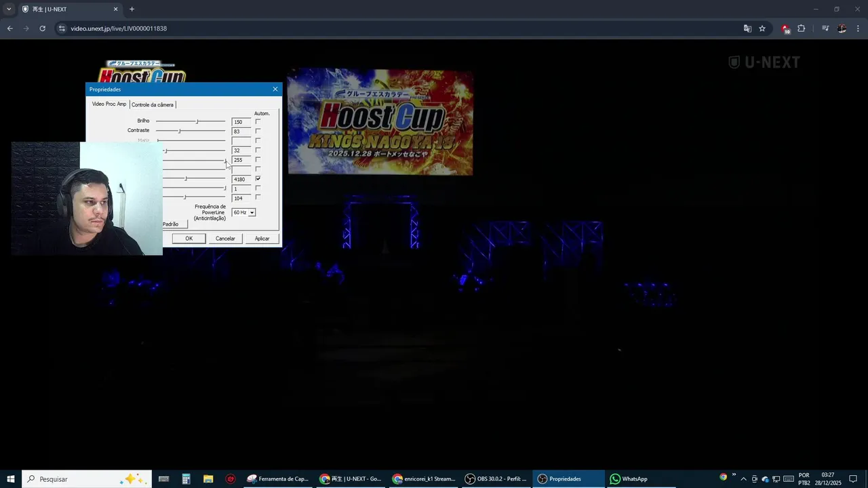Screen dimensions: 868x488
Task: Switch to the enricorei_k1 Stream Chrome window
Action: click(x=424, y=479)
